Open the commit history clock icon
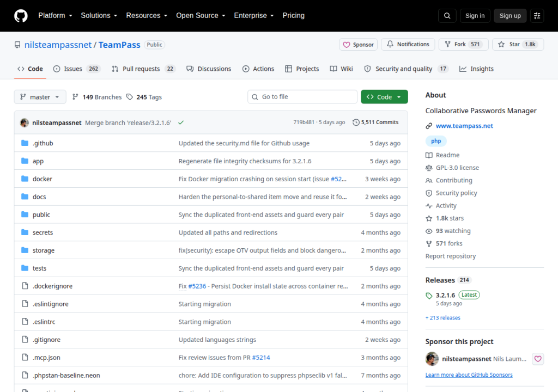Screen dimensions: 558x392 coord(355,122)
